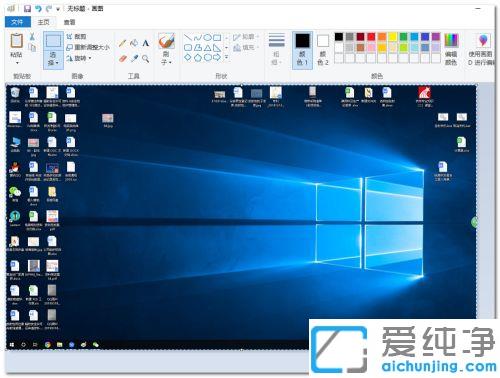500x378 pixels.
Task: Click the 裁剪 Crop button
Action: (76, 37)
